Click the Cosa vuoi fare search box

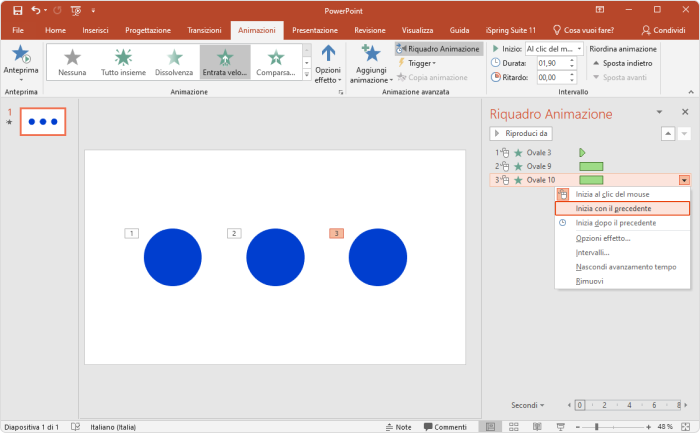583,30
